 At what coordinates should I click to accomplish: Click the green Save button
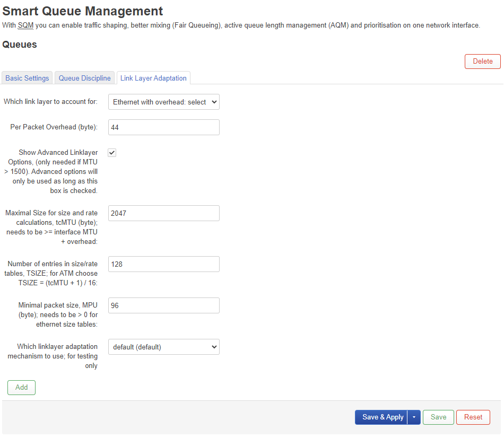[438, 417]
